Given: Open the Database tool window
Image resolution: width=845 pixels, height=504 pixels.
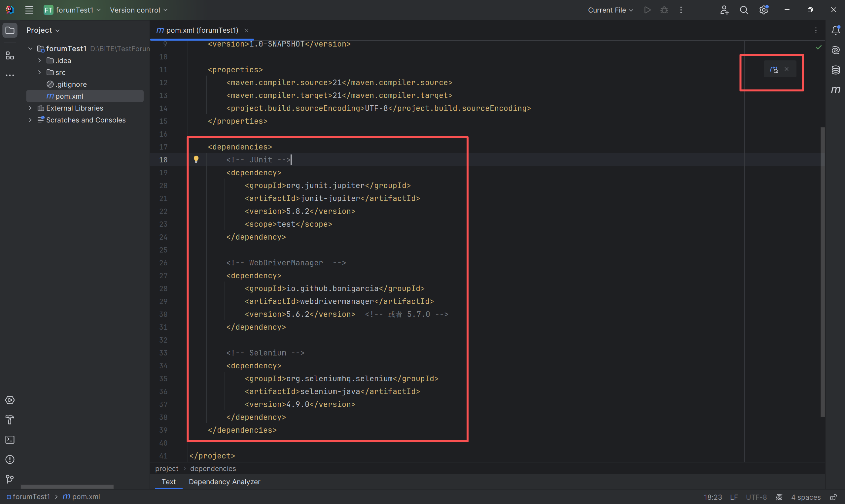Looking at the screenshot, I should pos(835,70).
